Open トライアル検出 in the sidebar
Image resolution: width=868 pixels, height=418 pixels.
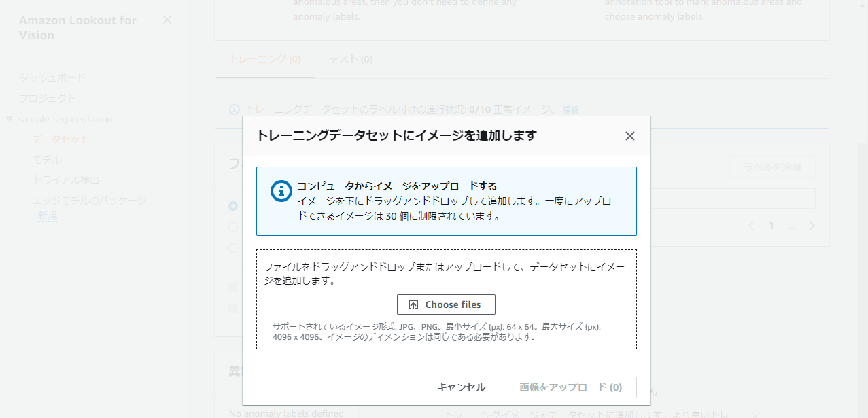(x=66, y=180)
